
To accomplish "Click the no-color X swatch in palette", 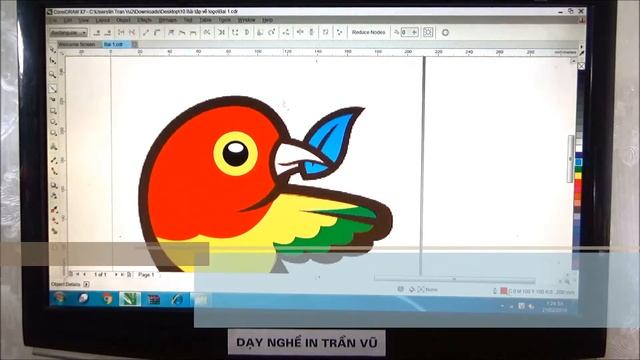I will pyautogui.click(x=581, y=66).
